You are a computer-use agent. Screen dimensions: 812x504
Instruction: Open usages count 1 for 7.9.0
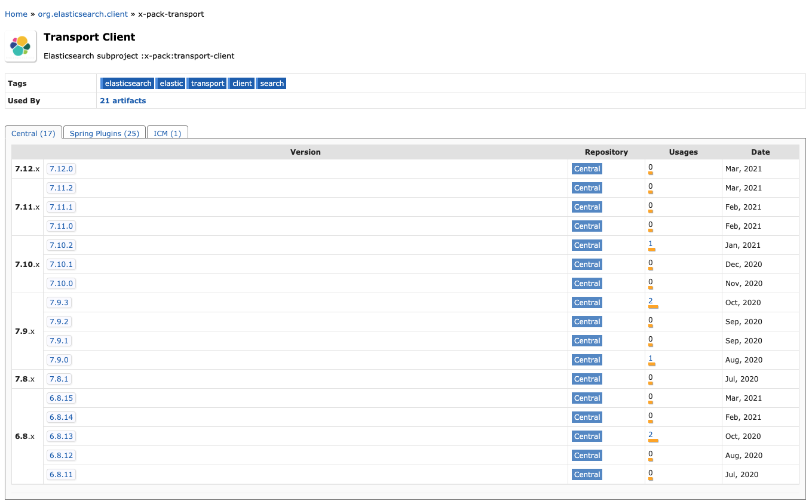pyautogui.click(x=651, y=358)
